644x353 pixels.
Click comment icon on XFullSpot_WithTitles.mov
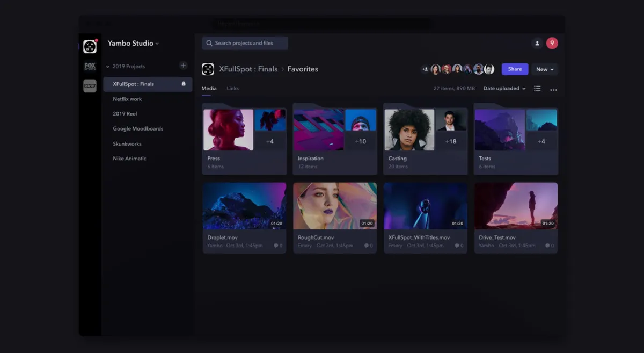click(x=457, y=246)
